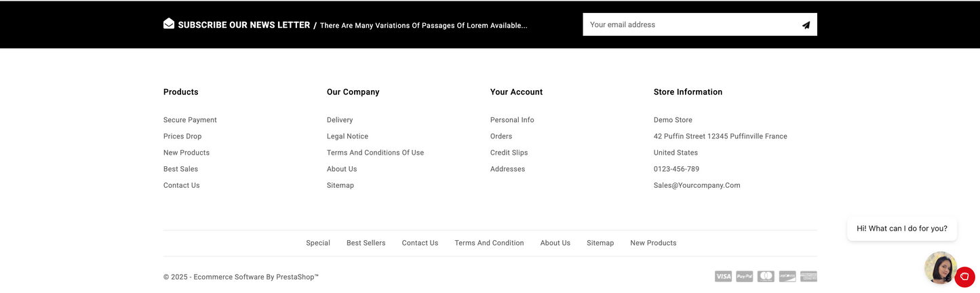Select Special in bottom footer menu
Screen dimensions: 980x293
318,243
